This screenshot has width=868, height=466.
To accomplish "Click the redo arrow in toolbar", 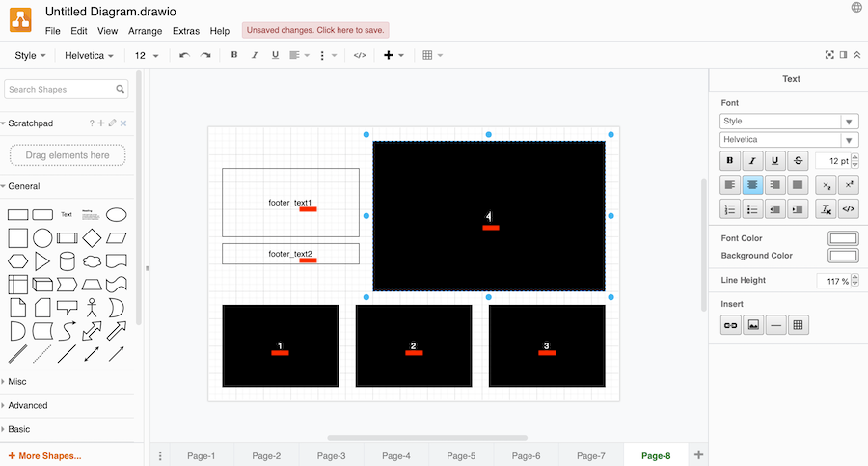I will pyautogui.click(x=205, y=55).
